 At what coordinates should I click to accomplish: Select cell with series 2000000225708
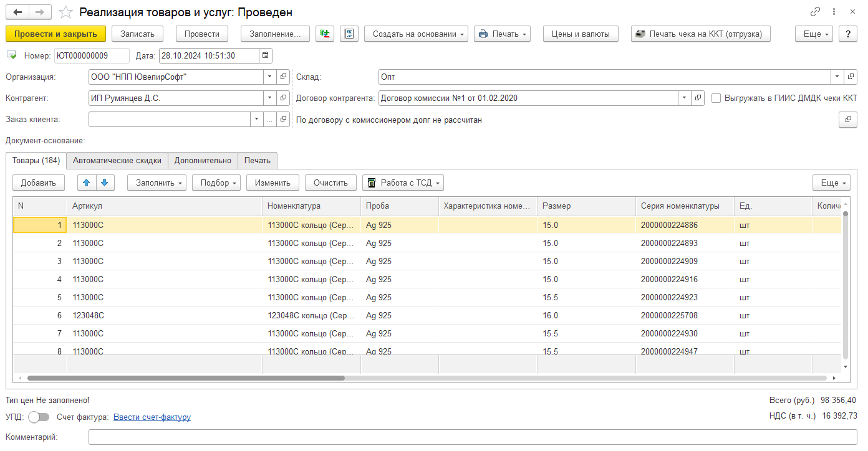pyautogui.click(x=685, y=315)
